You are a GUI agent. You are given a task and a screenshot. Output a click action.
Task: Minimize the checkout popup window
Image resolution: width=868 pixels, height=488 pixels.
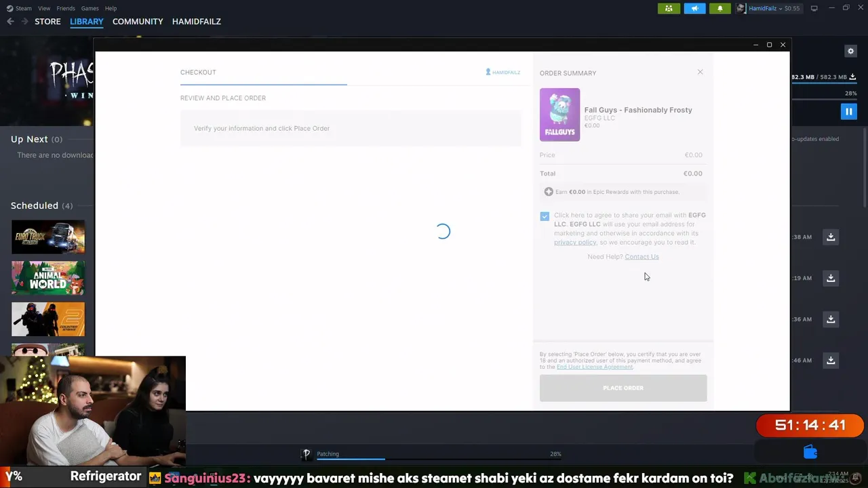pos(755,45)
